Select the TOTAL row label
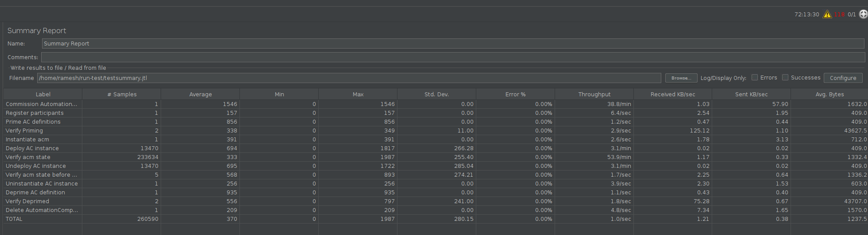 (14, 219)
